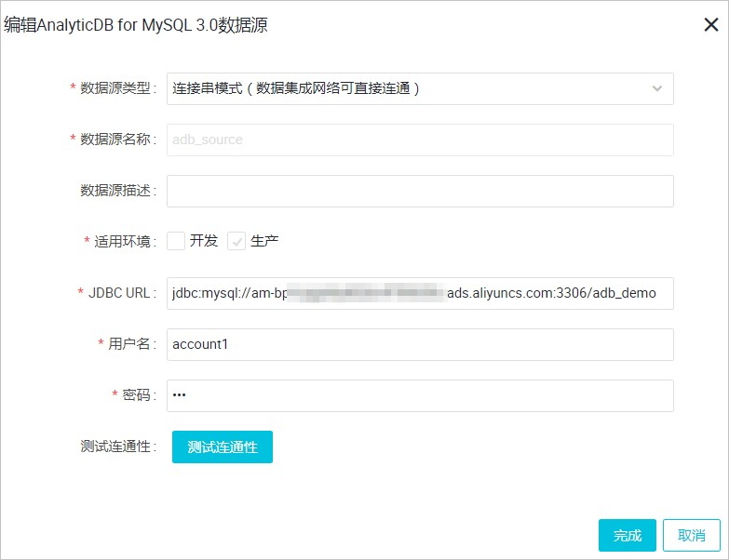Click the 数据源名称 label
The width and height of the screenshot is (729, 560).
pyautogui.click(x=115, y=140)
